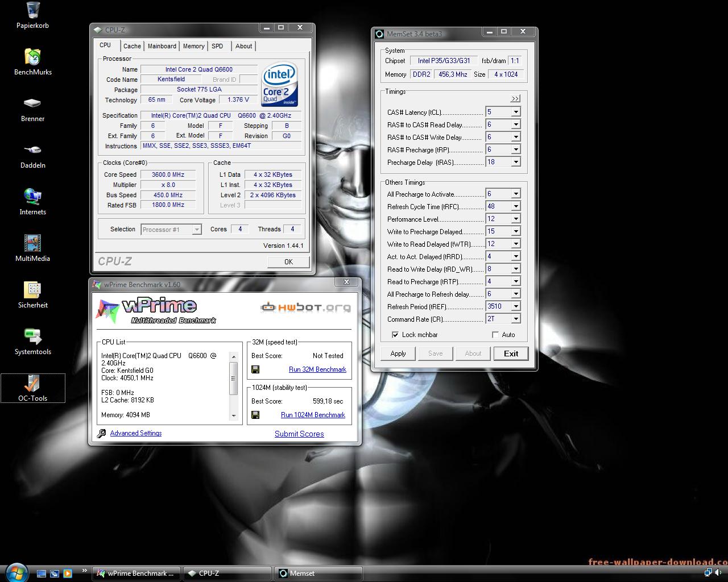This screenshot has height=582, width=728.
Task: Enable the Auto checkbox in MemSet
Action: pos(495,335)
